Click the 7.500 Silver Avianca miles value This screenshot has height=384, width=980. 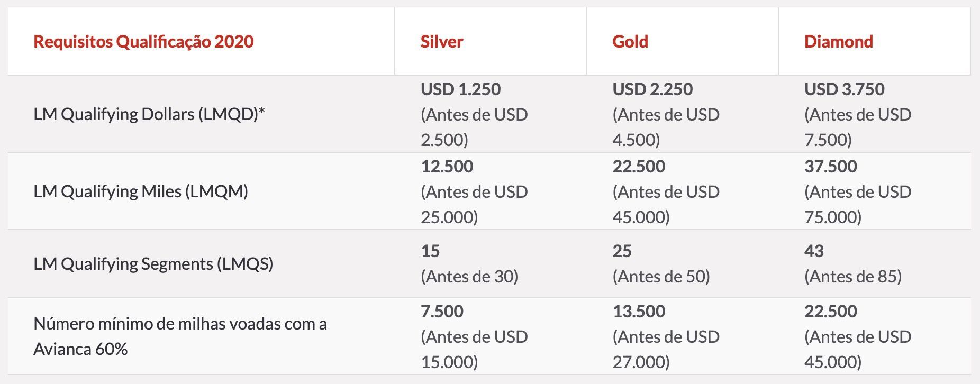click(442, 311)
